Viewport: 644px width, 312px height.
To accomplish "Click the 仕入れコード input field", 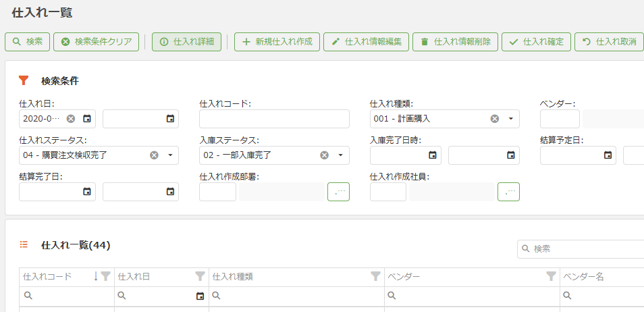I will coord(274,119).
